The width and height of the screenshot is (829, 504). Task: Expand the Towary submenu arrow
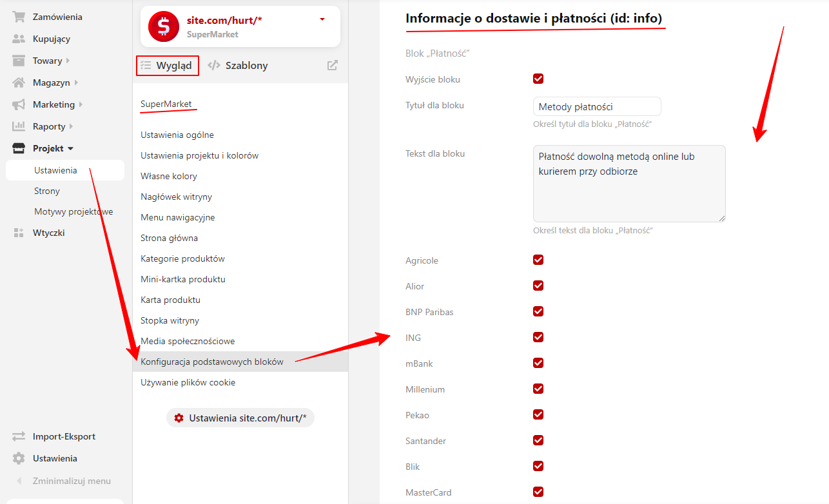68,61
